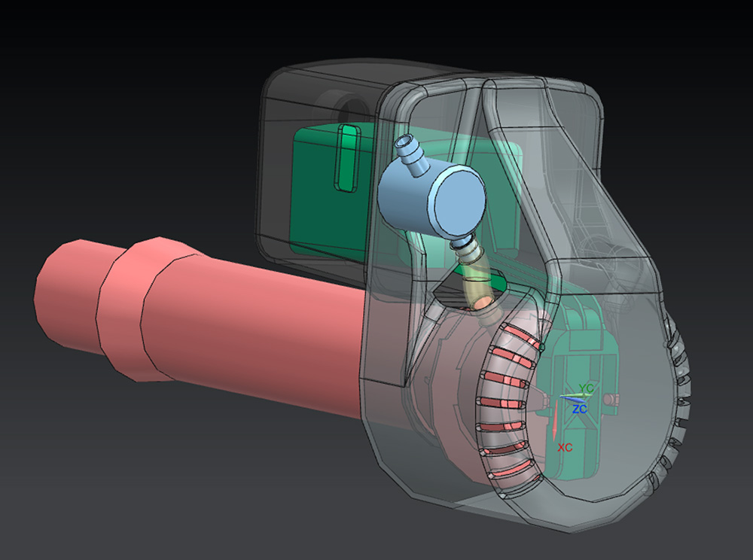Click the red XC axis label
This screenshot has height=560, width=753.
pyautogui.click(x=565, y=447)
